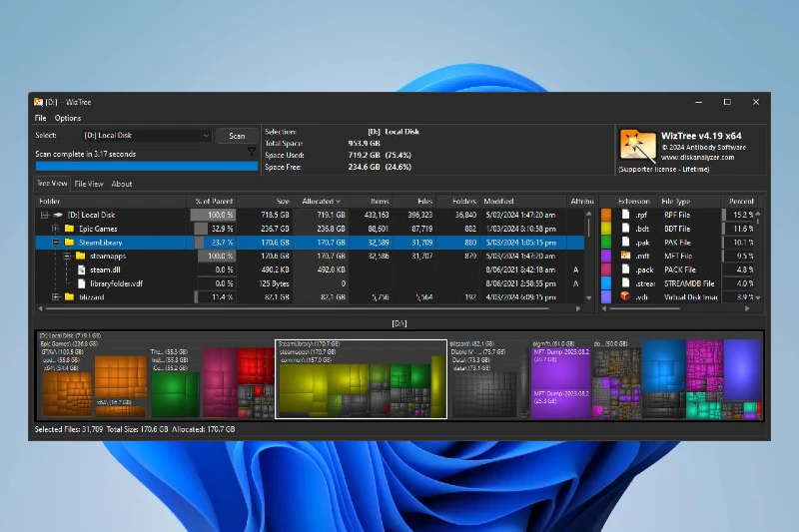Click the steamapps folder icon

(81, 256)
